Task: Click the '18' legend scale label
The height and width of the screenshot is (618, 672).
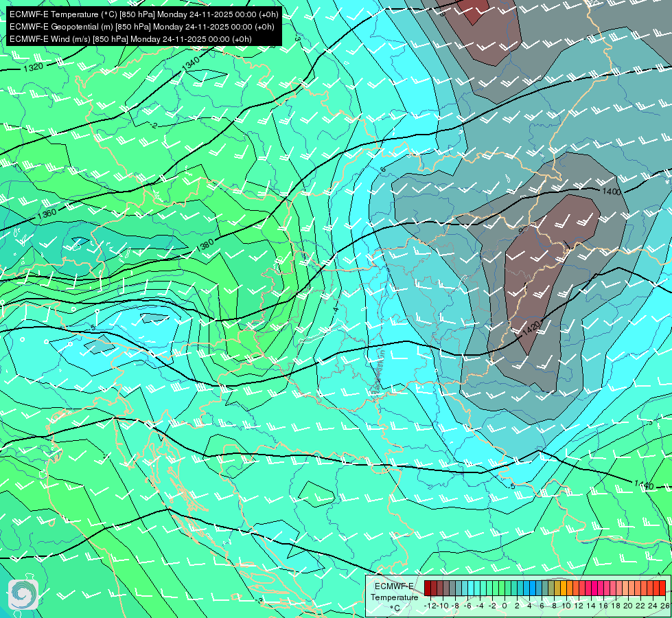Action: coord(616,606)
